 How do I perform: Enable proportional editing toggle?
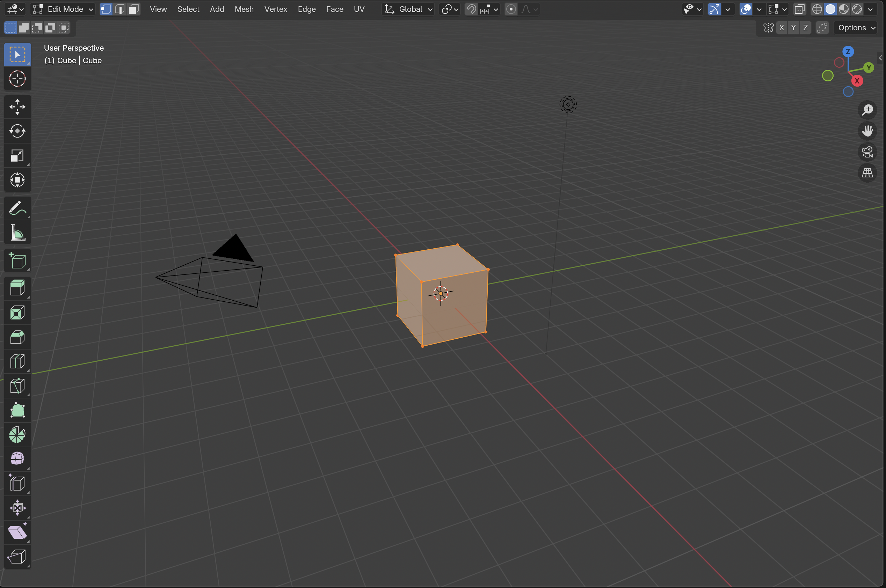[x=511, y=9]
